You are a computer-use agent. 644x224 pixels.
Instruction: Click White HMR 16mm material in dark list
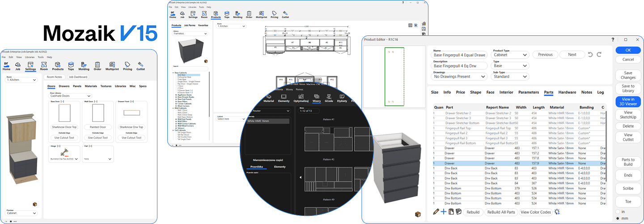click(267, 121)
